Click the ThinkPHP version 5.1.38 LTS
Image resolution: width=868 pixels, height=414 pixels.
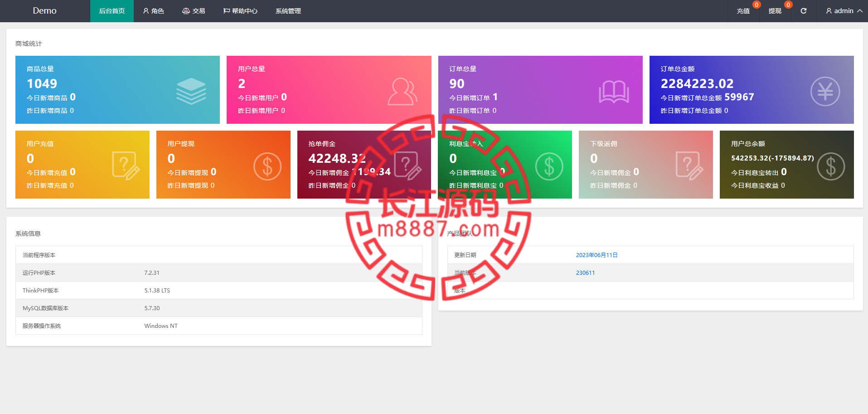[x=157, y=291]
